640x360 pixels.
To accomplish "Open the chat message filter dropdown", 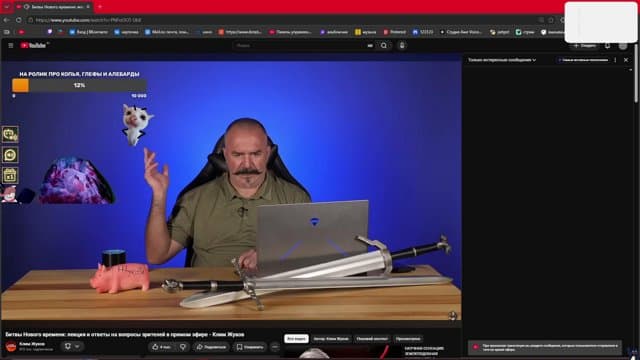I will click(502, 60).
